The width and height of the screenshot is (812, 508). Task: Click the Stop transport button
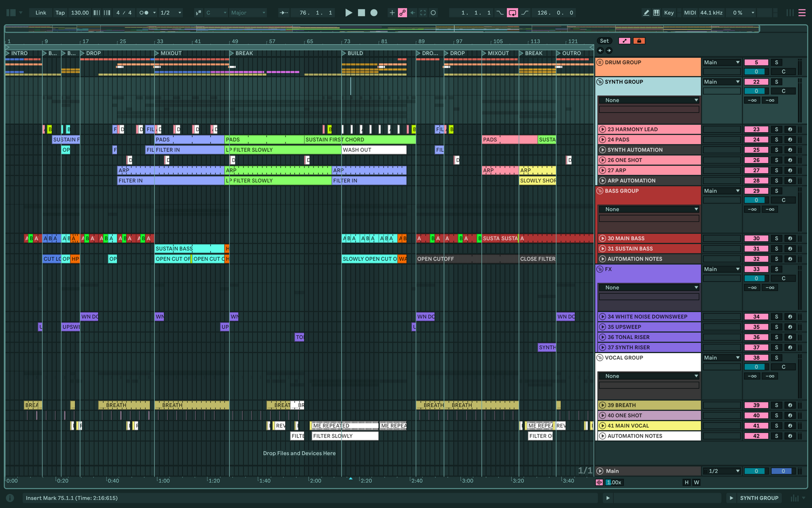pyautogui.click(x=361, y=13)
